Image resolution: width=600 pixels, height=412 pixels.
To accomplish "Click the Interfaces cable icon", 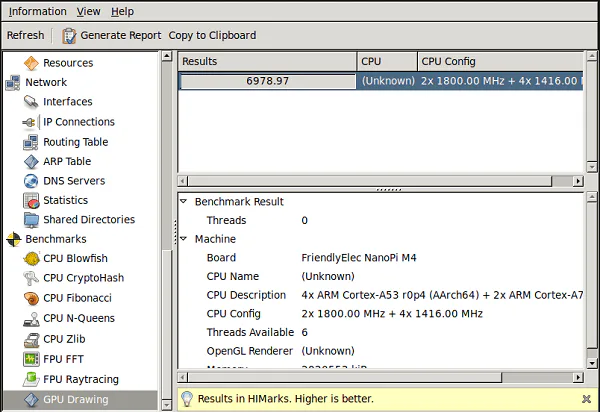I will [x=31, y=102].
